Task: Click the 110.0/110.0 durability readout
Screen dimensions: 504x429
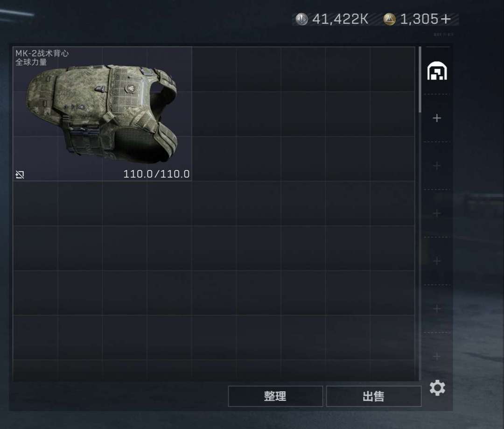Action: click(156, 174)
